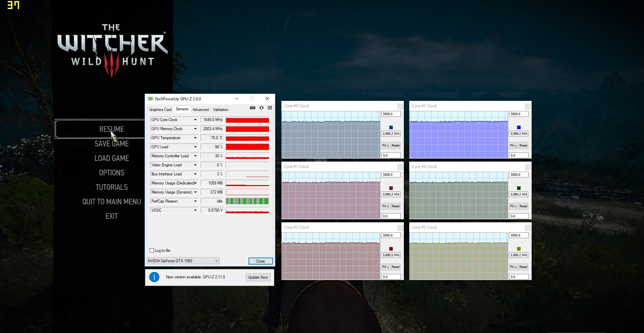Close the Core #1 Clock graph window
Screen dimensions: 644x333
[400, 167]
